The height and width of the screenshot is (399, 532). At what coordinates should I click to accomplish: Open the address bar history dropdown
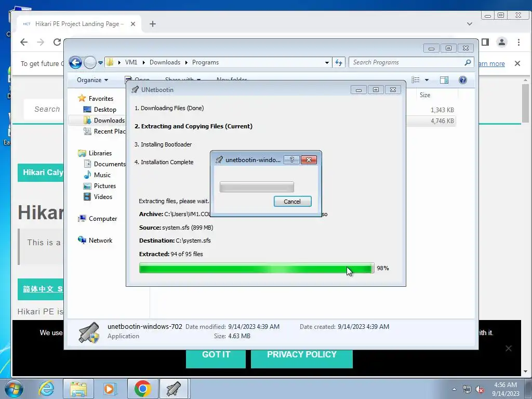(x=327, y=63)
